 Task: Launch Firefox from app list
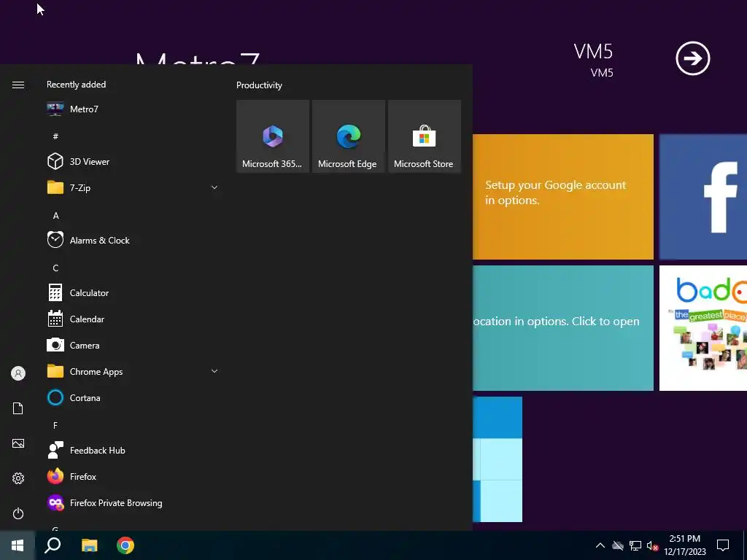[x=132, y=476]
